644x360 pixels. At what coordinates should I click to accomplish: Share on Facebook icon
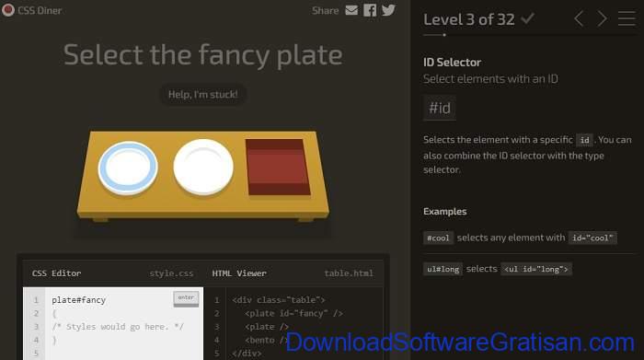370,10
